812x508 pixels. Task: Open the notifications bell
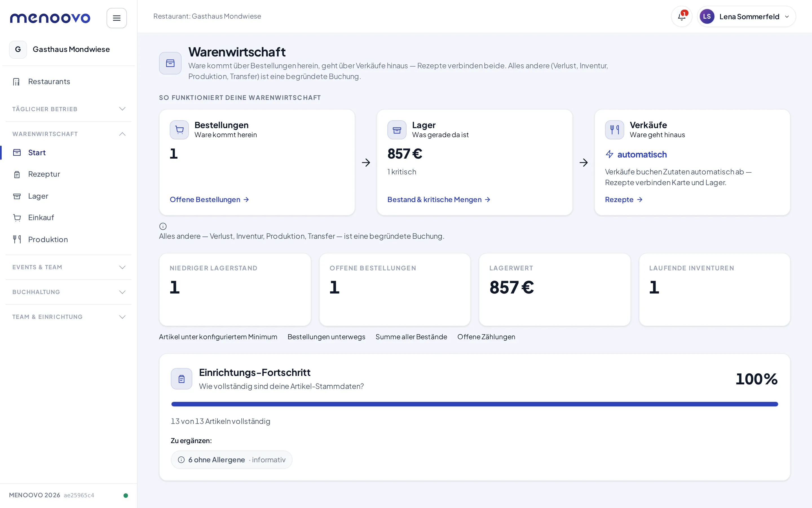pos(681,16)
